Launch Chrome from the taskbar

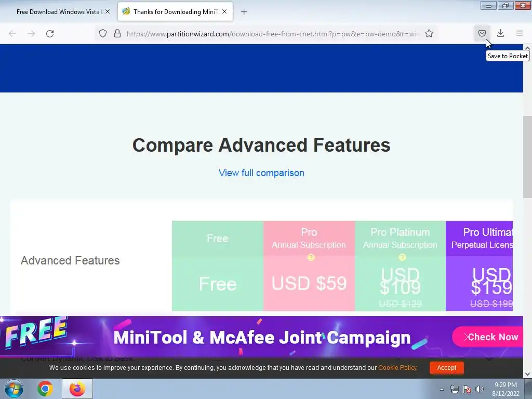(45, 389)
